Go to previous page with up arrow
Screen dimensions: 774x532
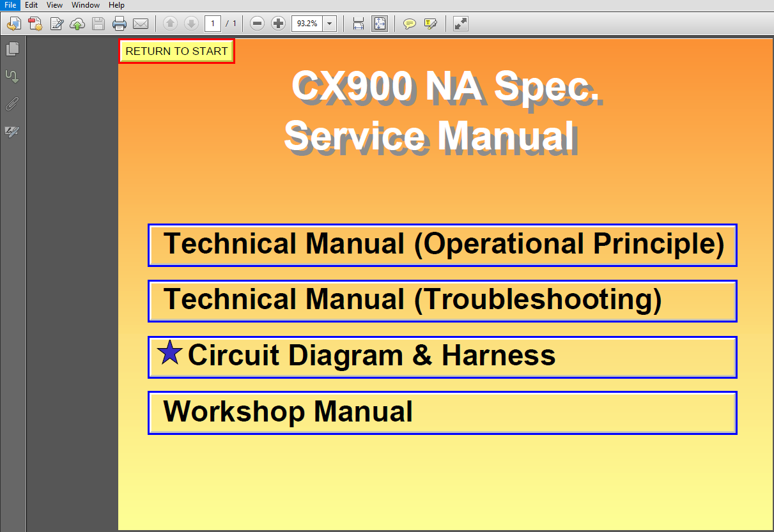(170, 24)
